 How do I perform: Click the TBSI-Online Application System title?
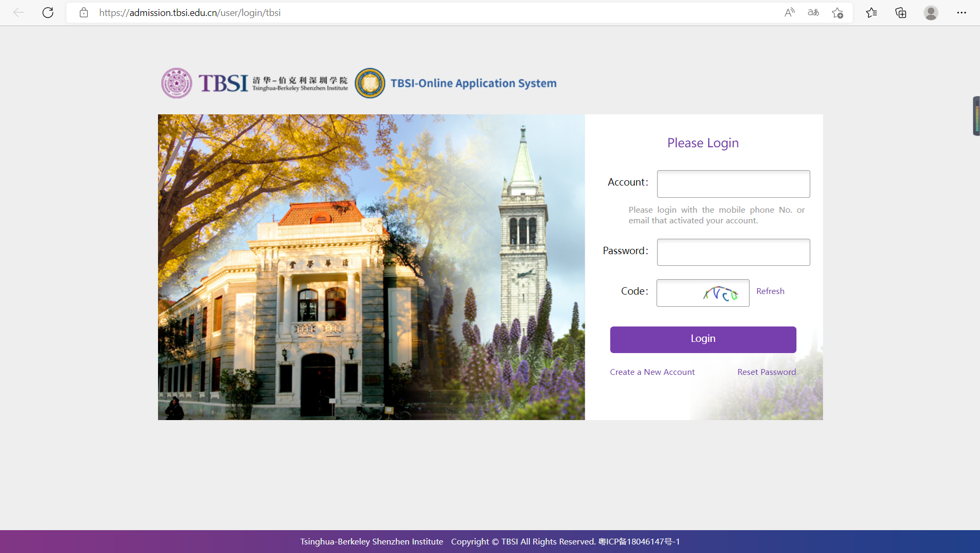pos(474,83)
